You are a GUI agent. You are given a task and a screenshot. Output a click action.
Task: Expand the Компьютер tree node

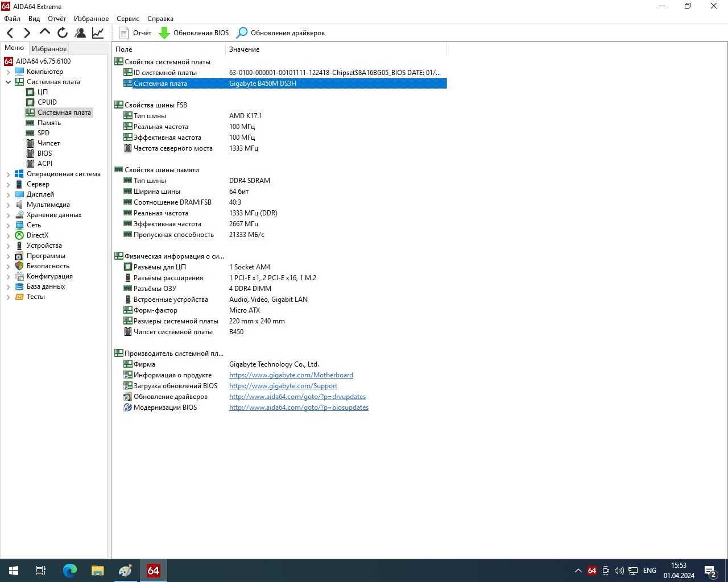pyautogui.click(x=9, y=72)
